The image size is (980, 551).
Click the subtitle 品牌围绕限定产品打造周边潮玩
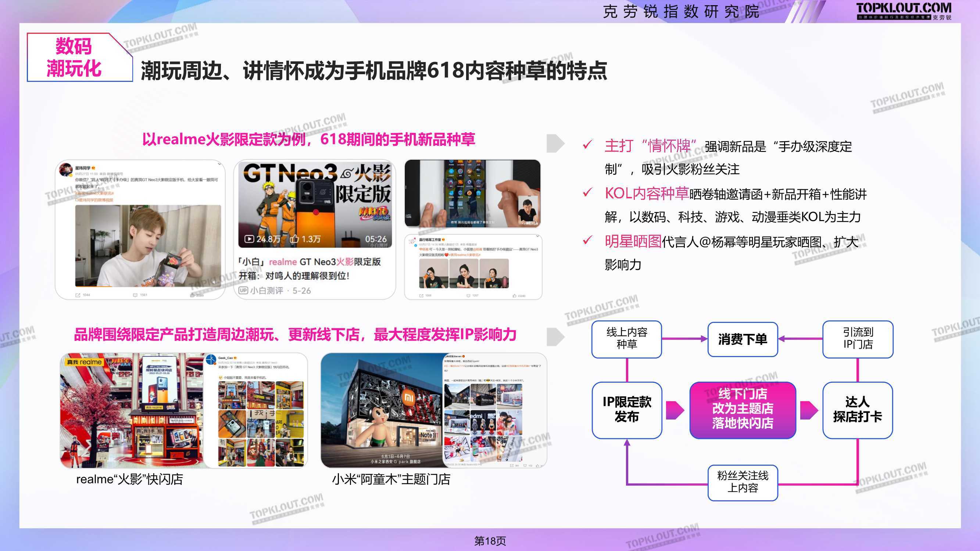pos(295,335)
